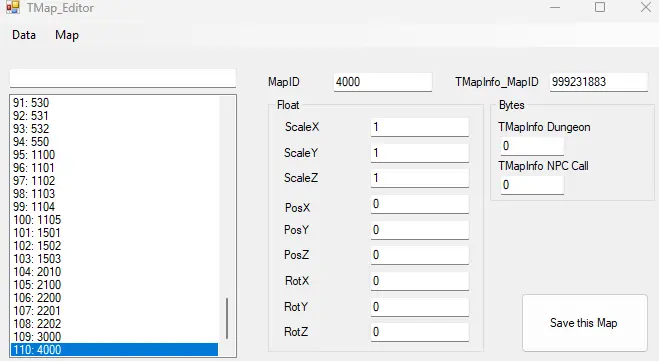Click the TMap_Editor app icon in title bar
The height and width of the screenshot is (361, 659).
click(13, 8)
